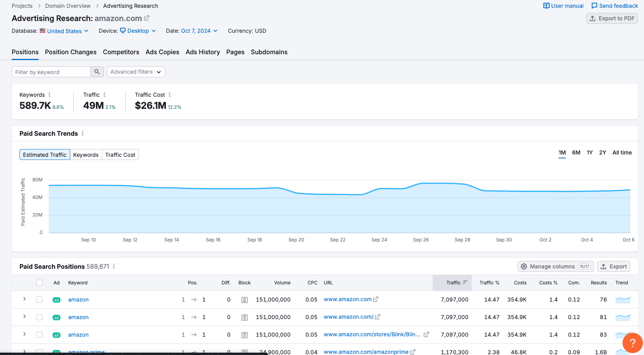Switch the chart range to 2Y
644x355 pixels.
point(603,153)
